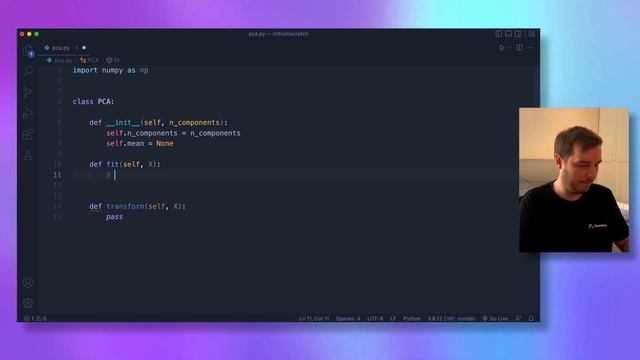
Task: Open the Customize Layout button
Action: pos(531,34)
